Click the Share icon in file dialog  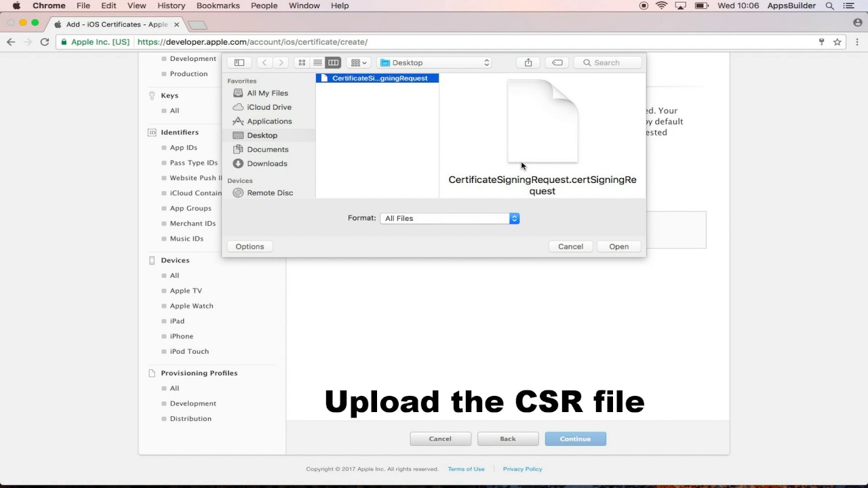tap(528, 62)
